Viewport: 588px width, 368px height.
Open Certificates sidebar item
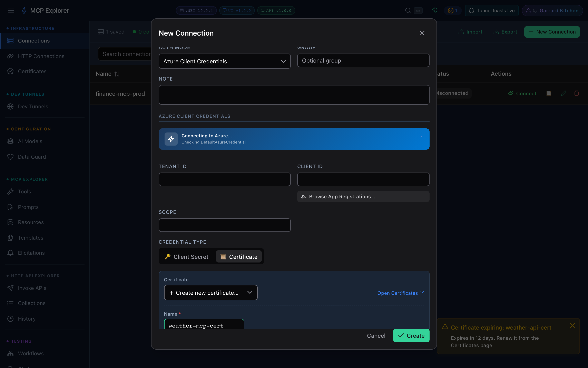point(45,71)
